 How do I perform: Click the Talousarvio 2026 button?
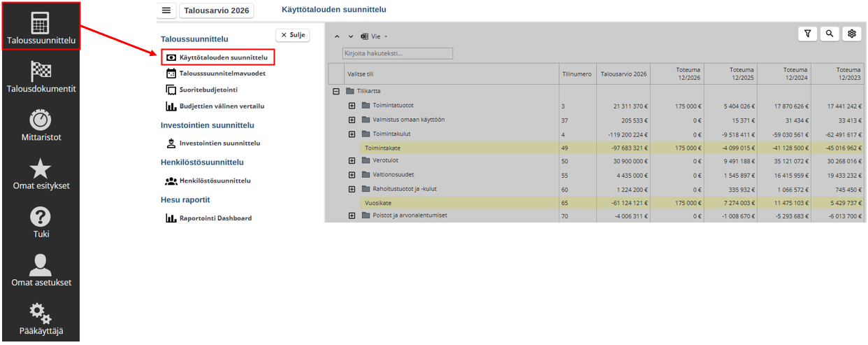pyautogui.click(x=217, y=10)
